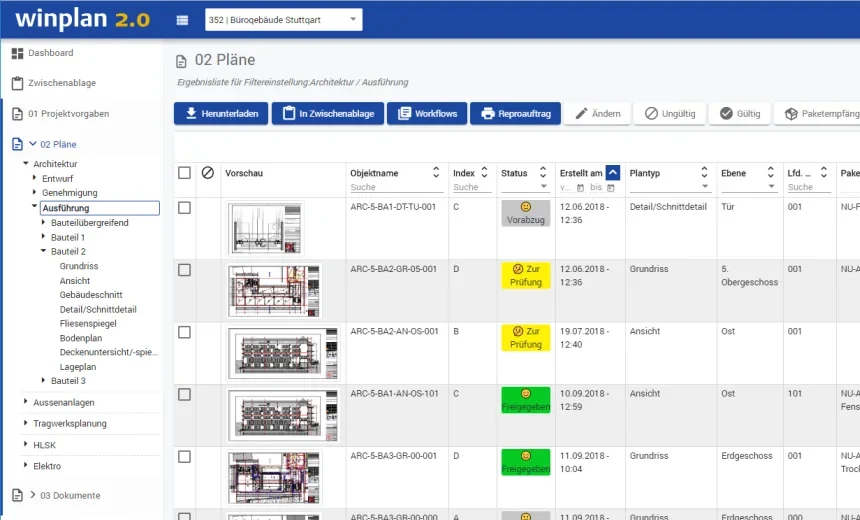
Task: Click the invalid (crossed circle) column header icon
Action: [x=207, y=173]
